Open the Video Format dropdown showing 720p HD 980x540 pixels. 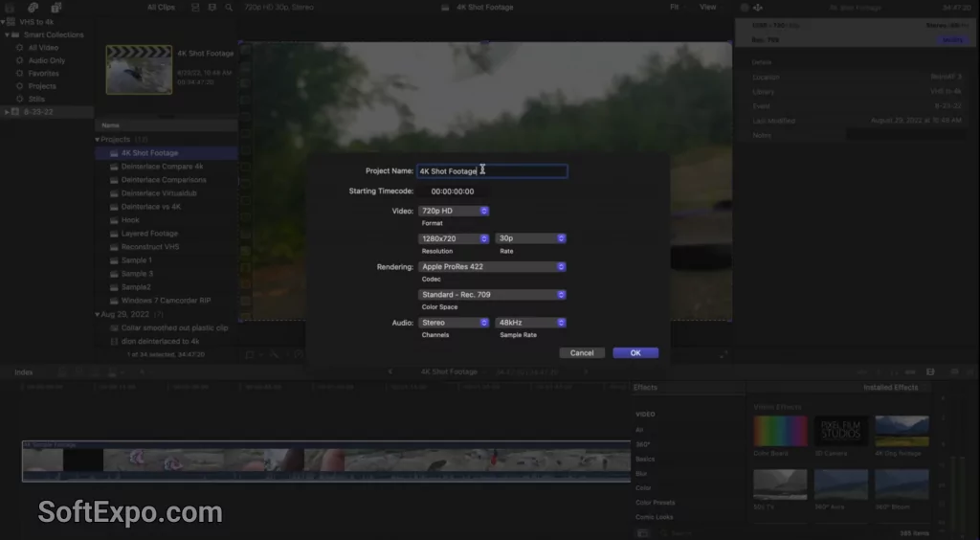[x=453, y=211]
